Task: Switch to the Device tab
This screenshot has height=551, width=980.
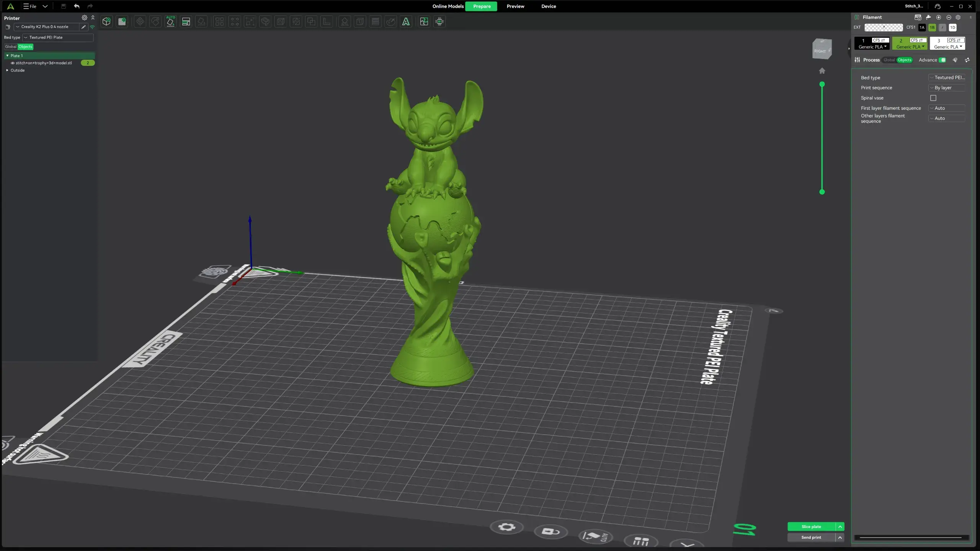Action: point(549,6)
